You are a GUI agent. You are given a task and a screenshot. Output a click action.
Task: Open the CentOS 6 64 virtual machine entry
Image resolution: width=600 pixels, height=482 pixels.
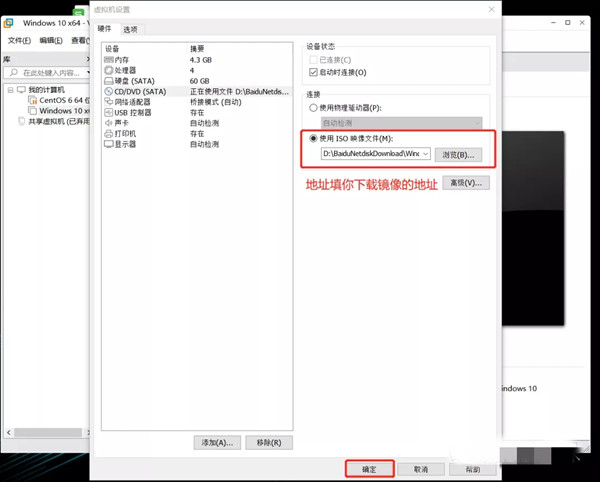coord(60,100)
